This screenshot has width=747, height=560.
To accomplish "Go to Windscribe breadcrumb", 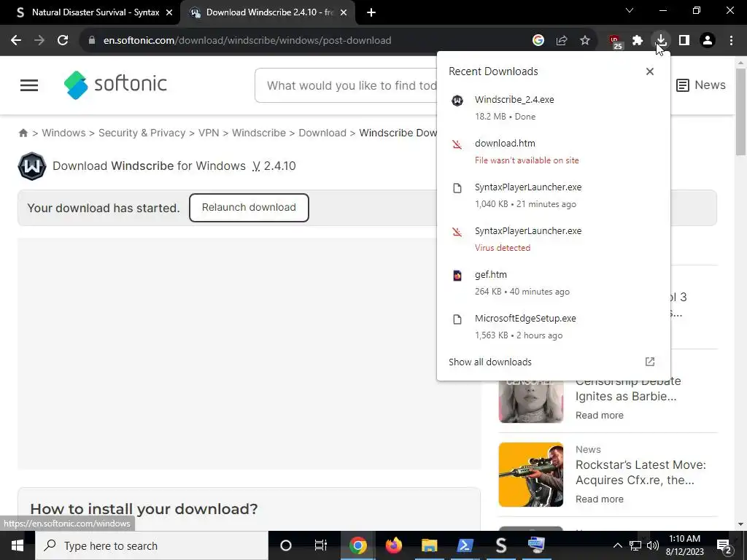I will [x=259, y=133].
